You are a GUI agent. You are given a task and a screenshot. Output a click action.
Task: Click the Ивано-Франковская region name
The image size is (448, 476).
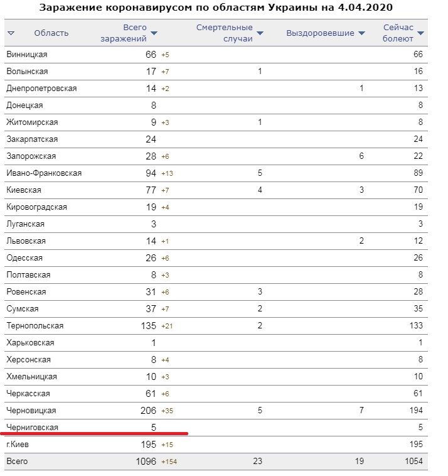(x=43, y=173)
